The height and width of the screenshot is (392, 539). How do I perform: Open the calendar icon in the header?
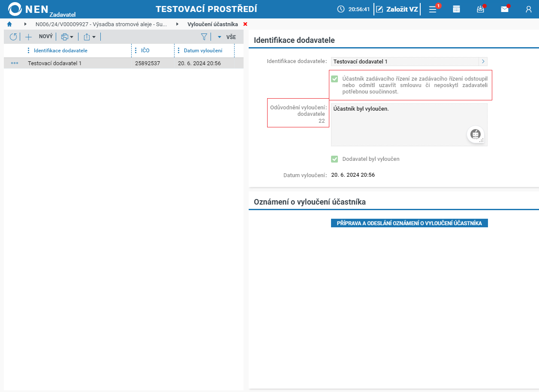pyautogui.click(x=457, y=9)
